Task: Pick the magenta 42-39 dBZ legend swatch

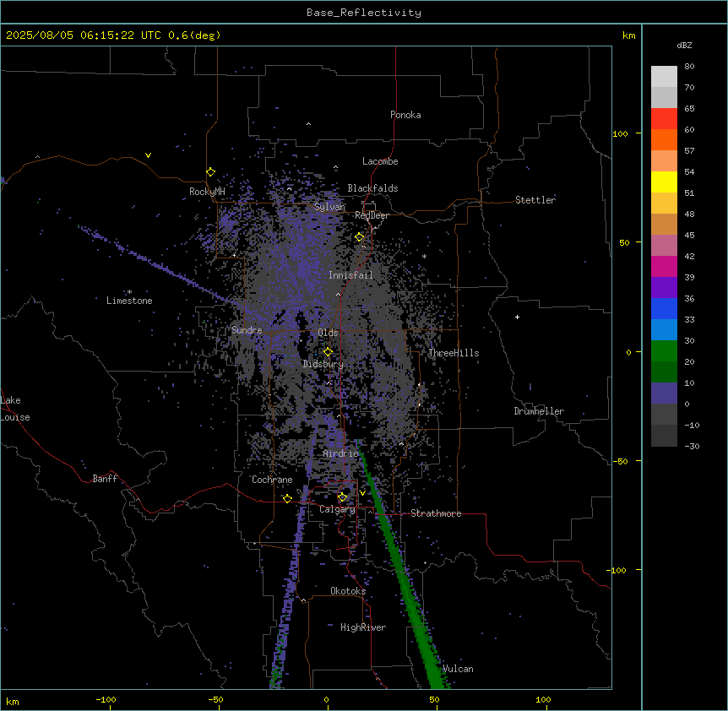Action: coord(664,266)
